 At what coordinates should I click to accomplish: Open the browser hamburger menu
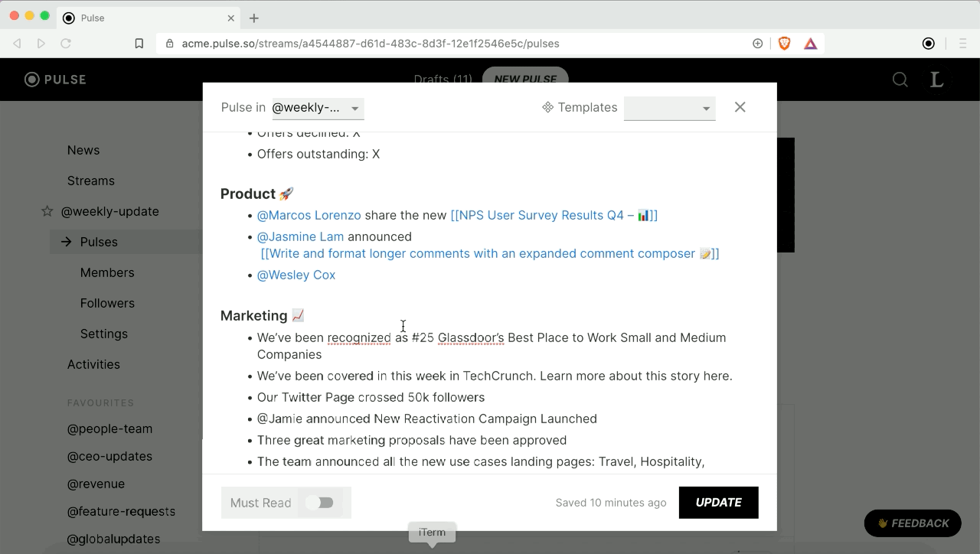963,44
